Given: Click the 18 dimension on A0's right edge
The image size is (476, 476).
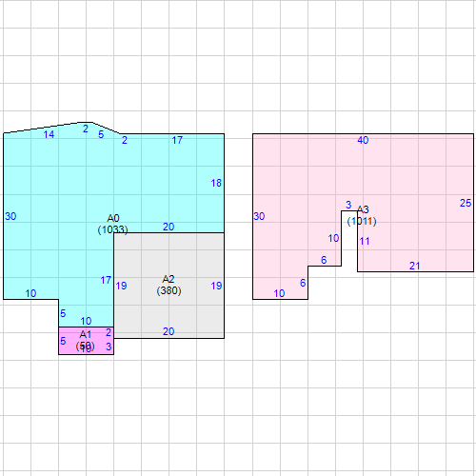Looking at the screenshot, I should [216, 183].
